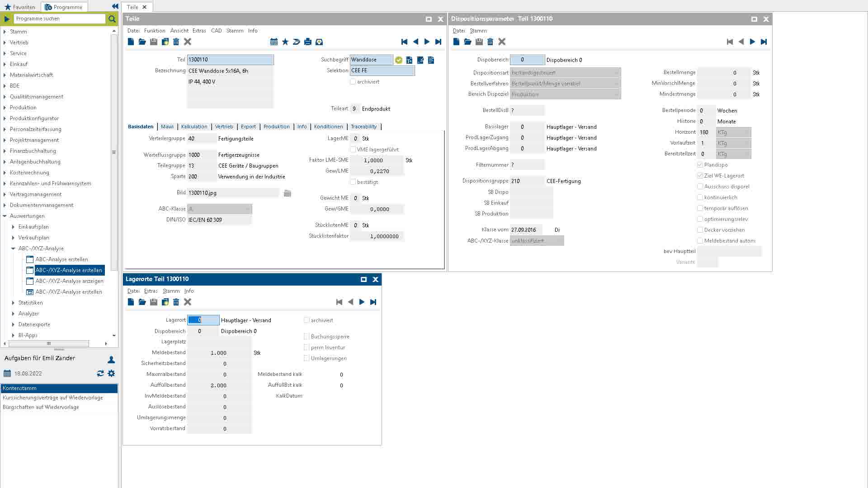Jump to first record in Teile window
Viewport: 868px width, 488px height.
404,42
